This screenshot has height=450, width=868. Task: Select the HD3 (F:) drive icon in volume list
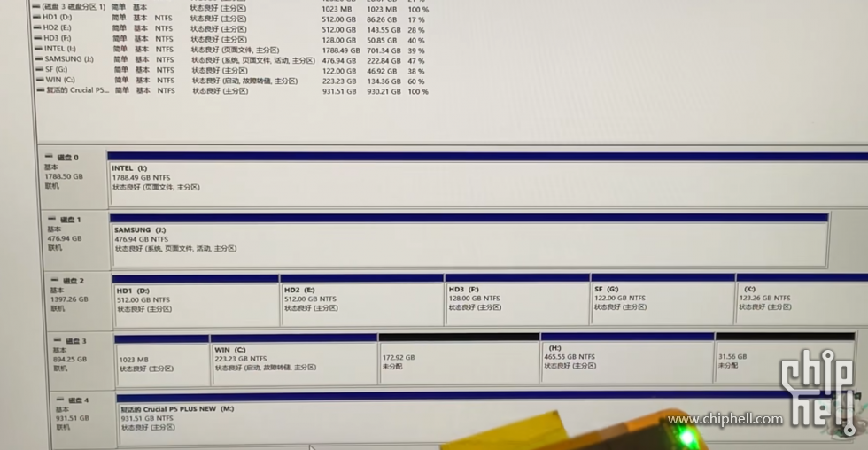(37, 38)
